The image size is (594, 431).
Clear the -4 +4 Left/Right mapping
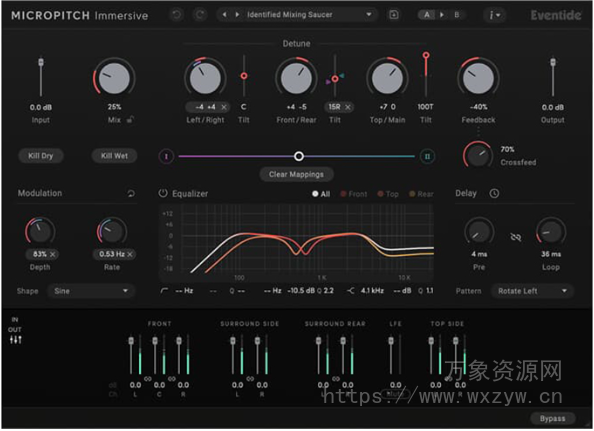tap(224, 107)
